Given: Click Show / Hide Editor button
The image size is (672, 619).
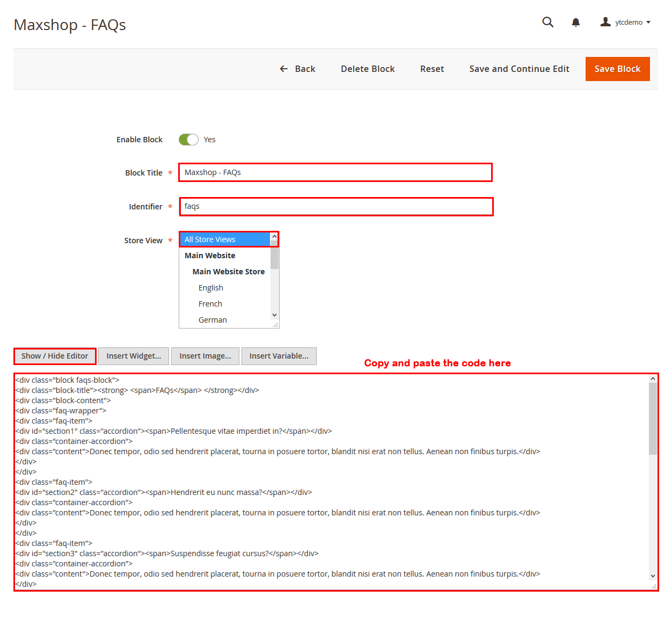Looking at the screenshot, I should (55, 356).
